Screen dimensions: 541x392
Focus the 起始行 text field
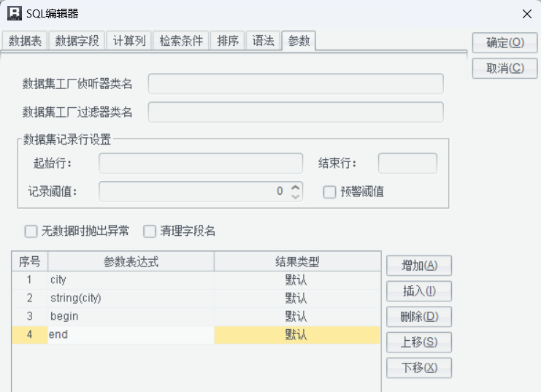tap(201, 164)
